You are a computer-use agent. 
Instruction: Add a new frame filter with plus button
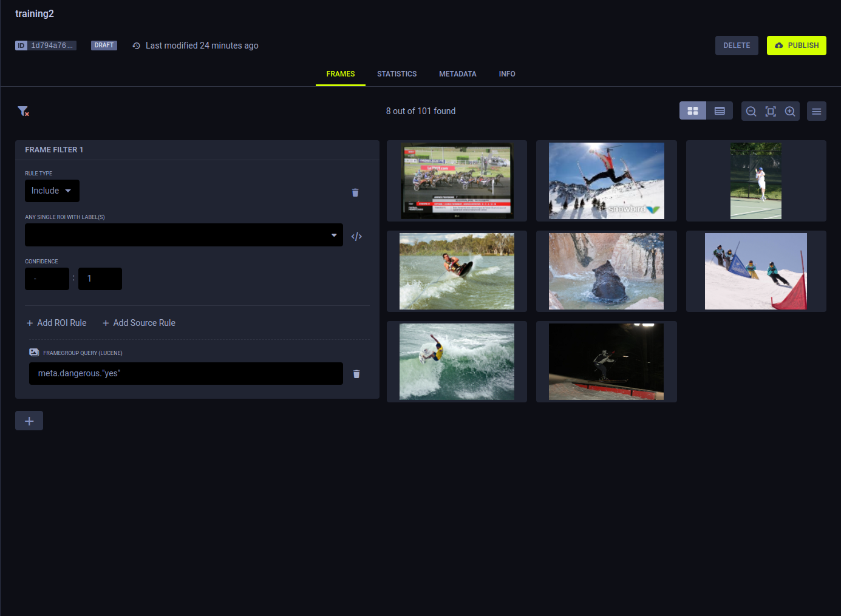coord(29,420)
